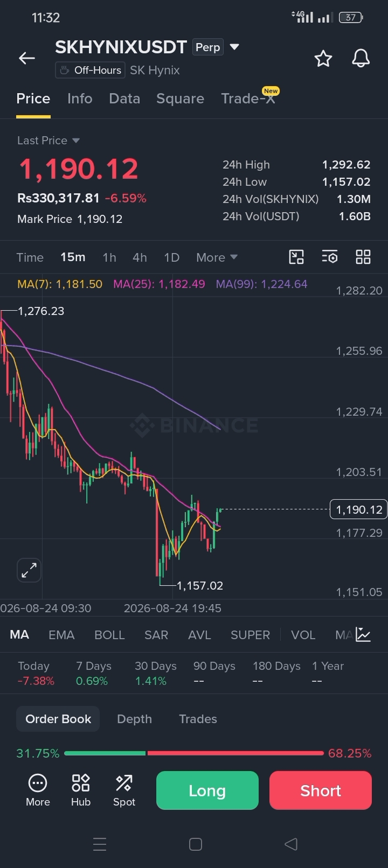Select the Depth tab
The image size is (388, 868).
(134, 719)
